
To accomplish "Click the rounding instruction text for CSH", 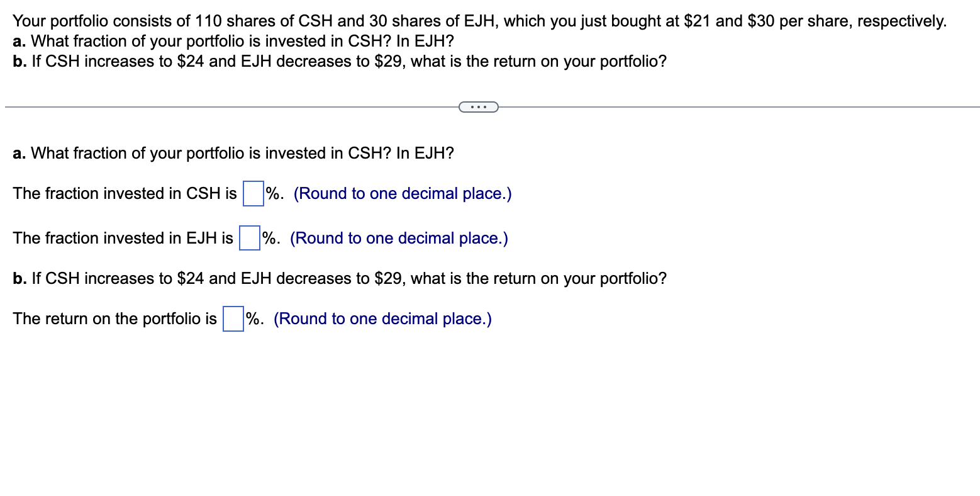I will coord(403,193).
